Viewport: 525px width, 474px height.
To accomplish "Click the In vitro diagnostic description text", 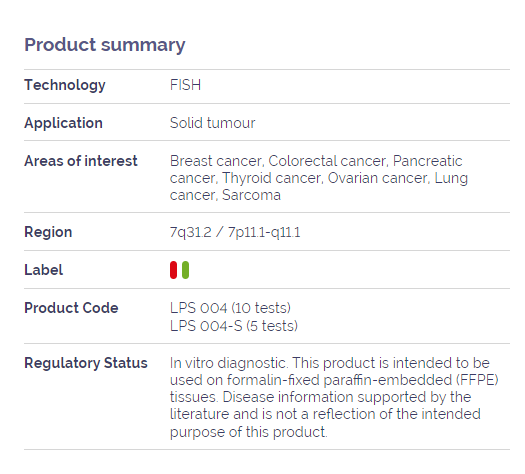I will click(x=334, y=397).
